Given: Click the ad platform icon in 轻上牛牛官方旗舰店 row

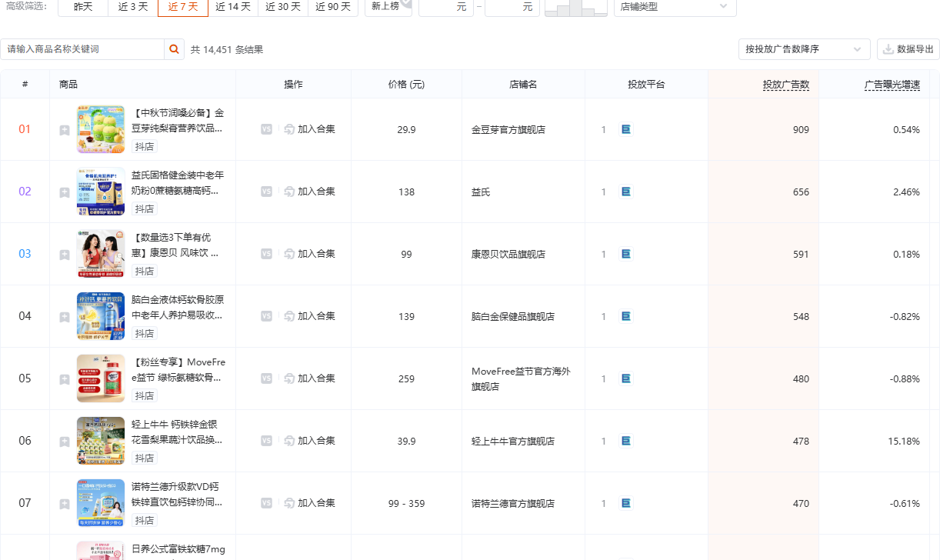Looking at the screenshot, I should tap(626, 441).
